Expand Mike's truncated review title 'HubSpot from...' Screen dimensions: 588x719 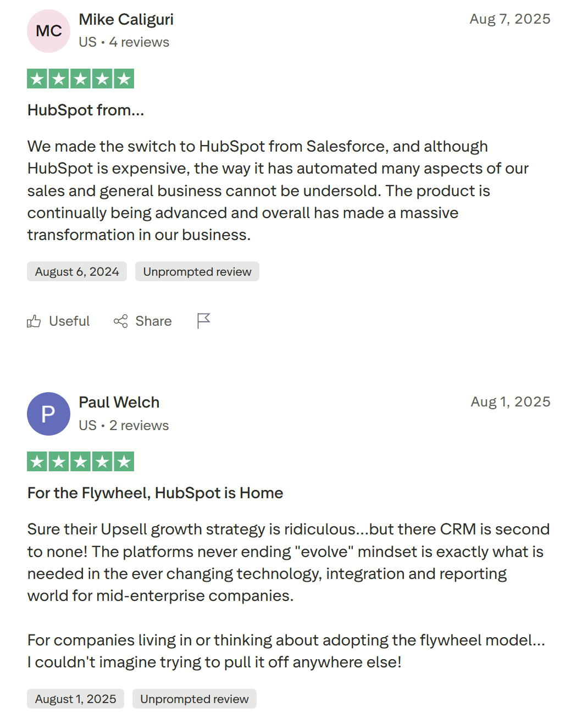(x=85, y=110)
